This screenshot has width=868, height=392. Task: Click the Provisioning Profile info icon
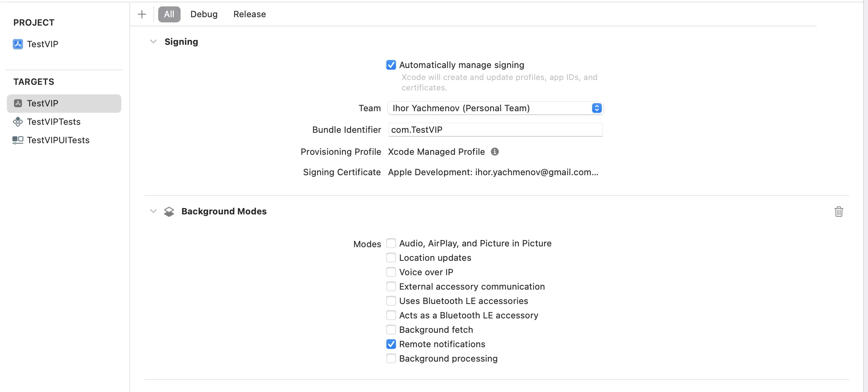tap(495, 152)
